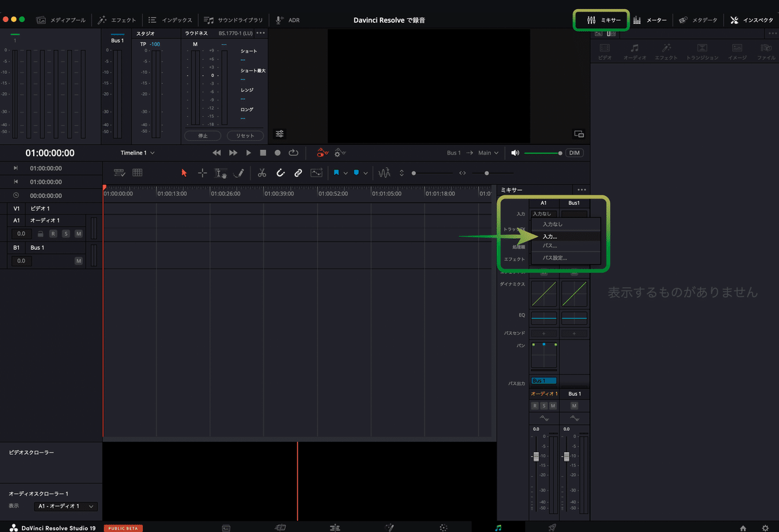Choose 入力... from the input menu
The width and height of the screenshot is (779, 532).
pyautogui.click(x=550, y=236)
